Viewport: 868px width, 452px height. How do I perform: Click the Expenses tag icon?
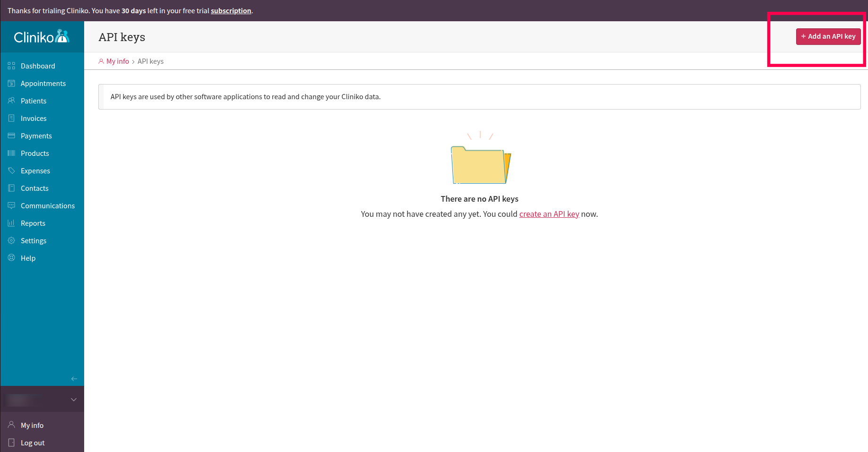[x=11, y=171]
